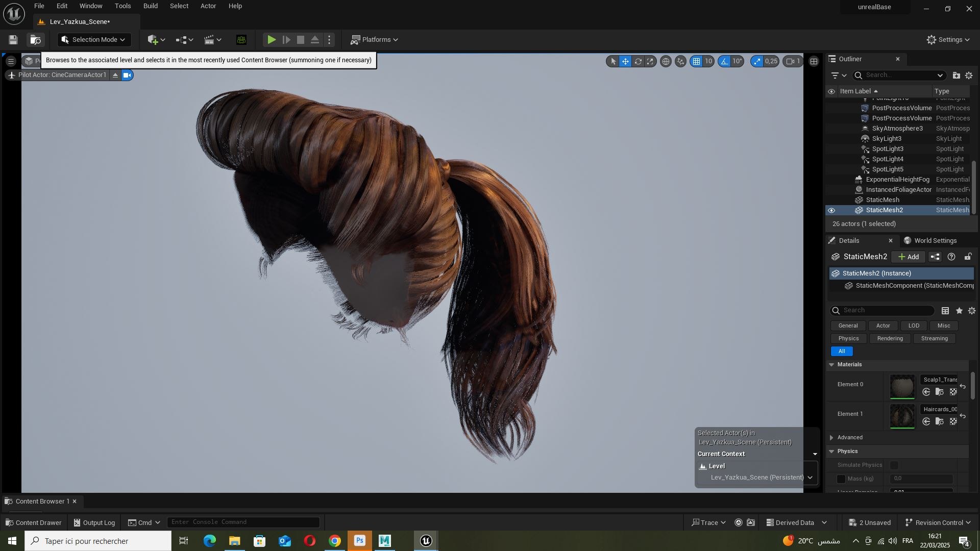
Task: Open Blueprint/add script icon in Details
Action: (935, 257)
